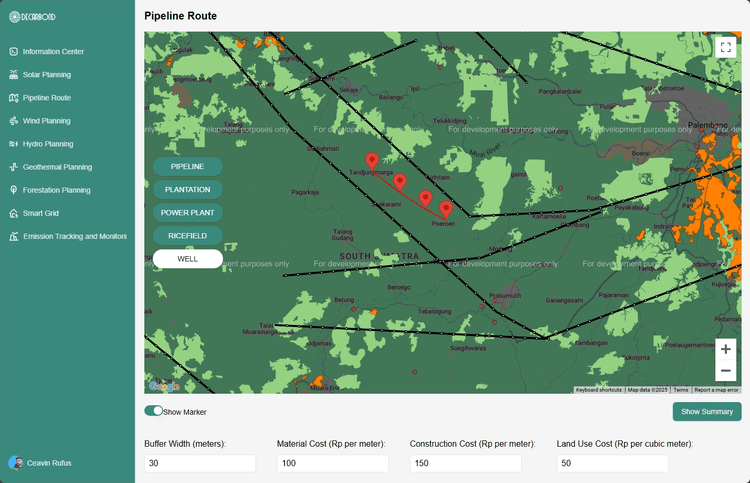
Task: Click the Buffer Width input field
Action: click(200, 464)
